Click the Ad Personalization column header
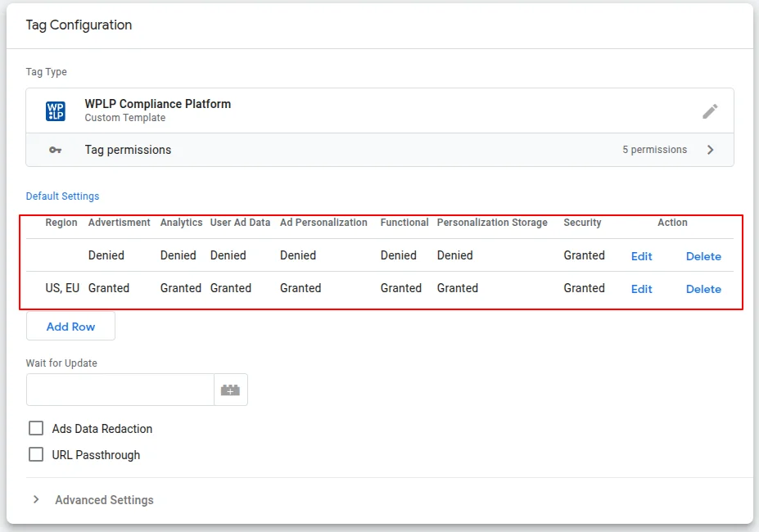The image size is (759, 532). [x=323, y=222]
